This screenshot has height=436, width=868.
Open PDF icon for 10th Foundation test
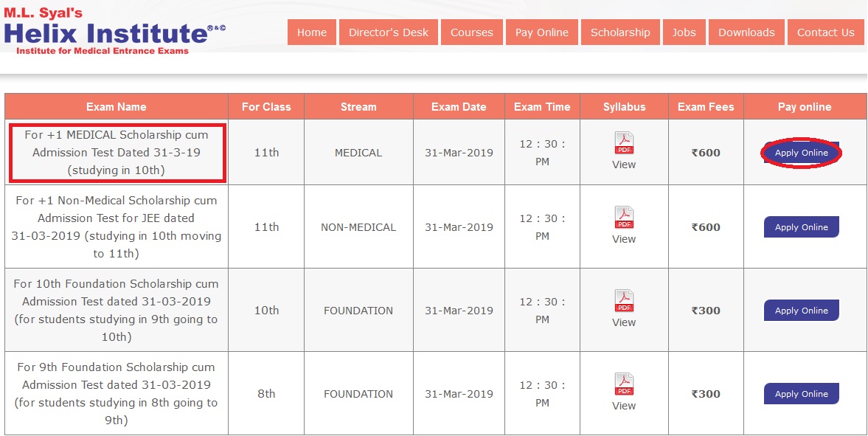(624, 301)
